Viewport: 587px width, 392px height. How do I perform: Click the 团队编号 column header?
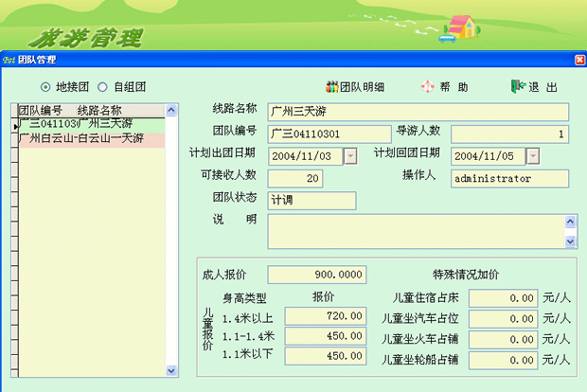[x=41, y=110]
